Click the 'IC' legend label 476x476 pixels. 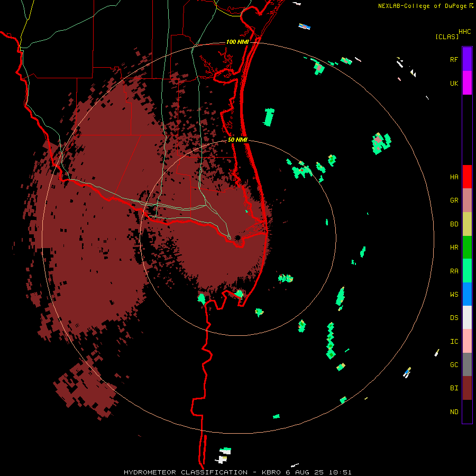pos(454,342)
